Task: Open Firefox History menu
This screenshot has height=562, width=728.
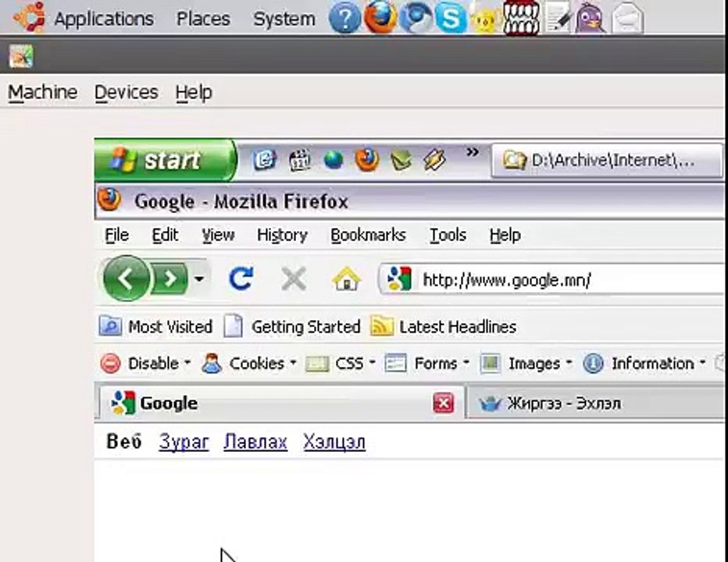Action: tap(282, 235)
